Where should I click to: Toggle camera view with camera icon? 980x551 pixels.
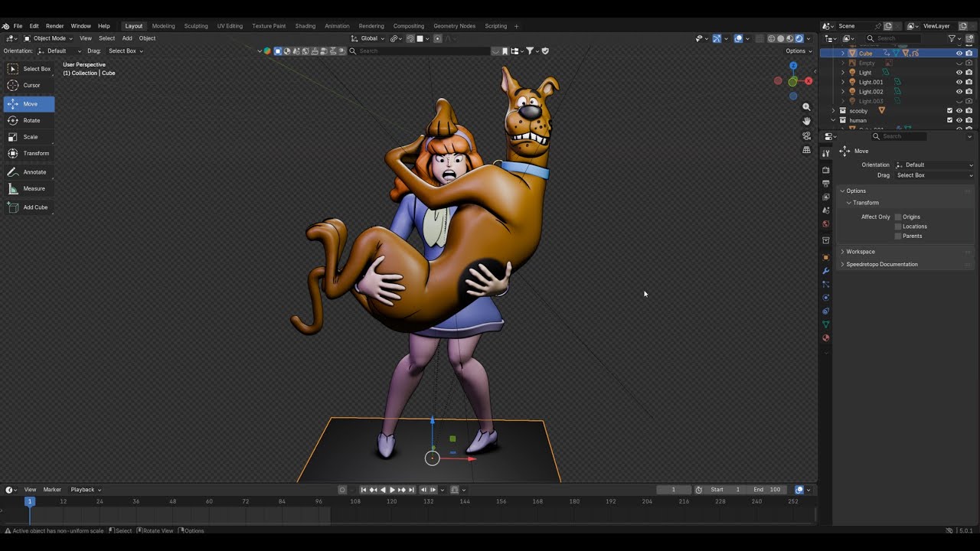(x=806, y=135)
